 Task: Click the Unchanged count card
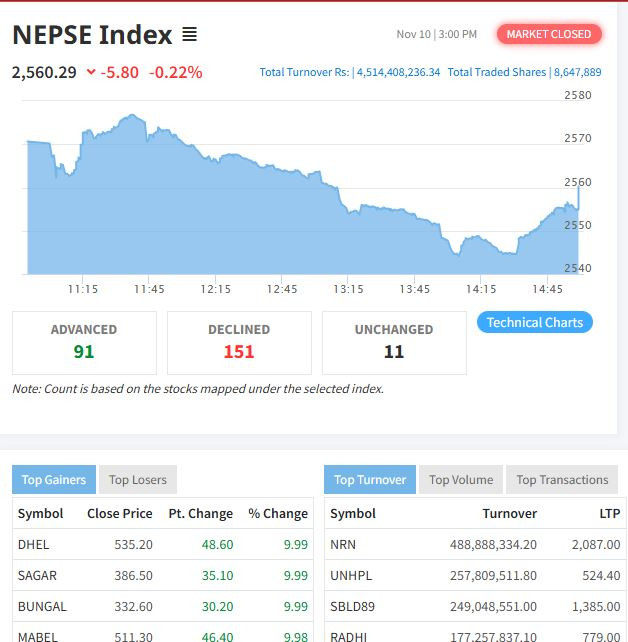[394, 342]
